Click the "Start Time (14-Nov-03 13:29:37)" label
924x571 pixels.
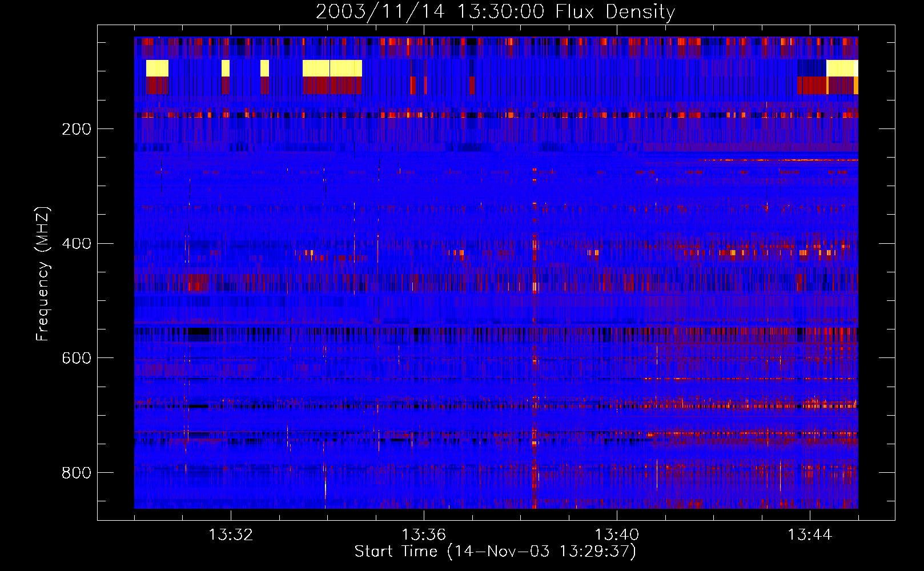[x=495, y=552]
